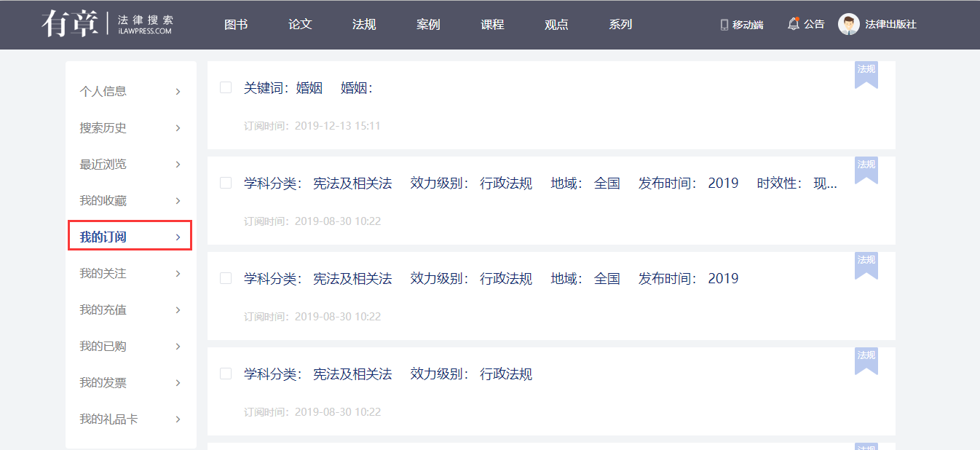980x450 pixels.
Task: Open subscription with only 学科分类 and 效力级别
Action: click(387, 374)
